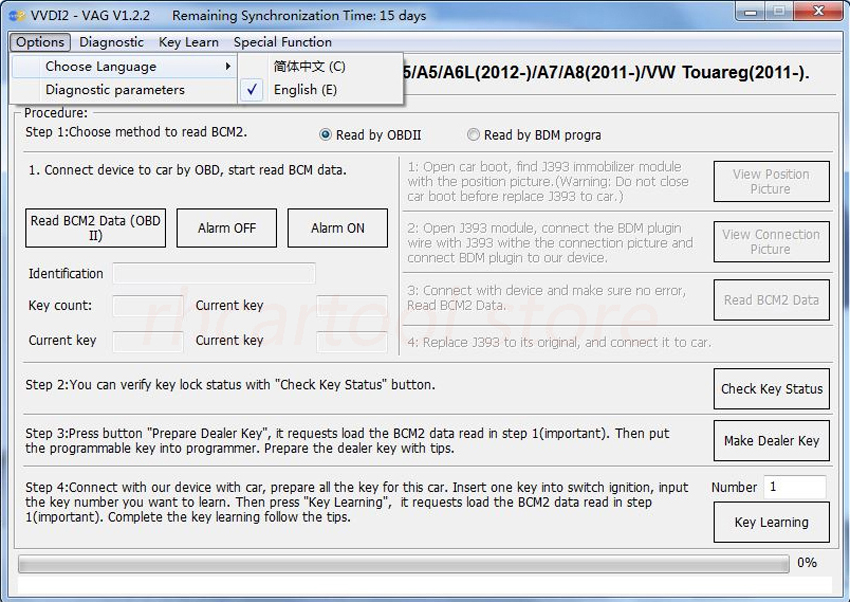Switch language to 简体中文 (C)
The height and width of the screenshot is (602, 850).
tap(320, 67)
